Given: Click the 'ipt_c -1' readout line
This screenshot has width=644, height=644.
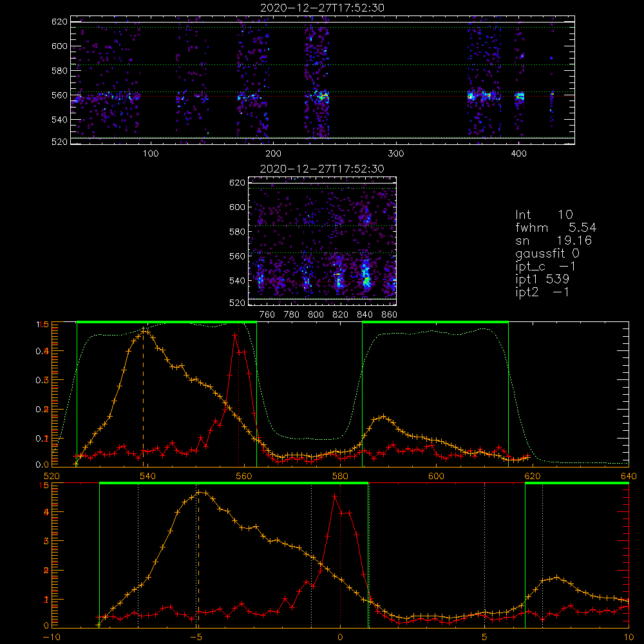Looking at the screenshot, I should point(546,267).
